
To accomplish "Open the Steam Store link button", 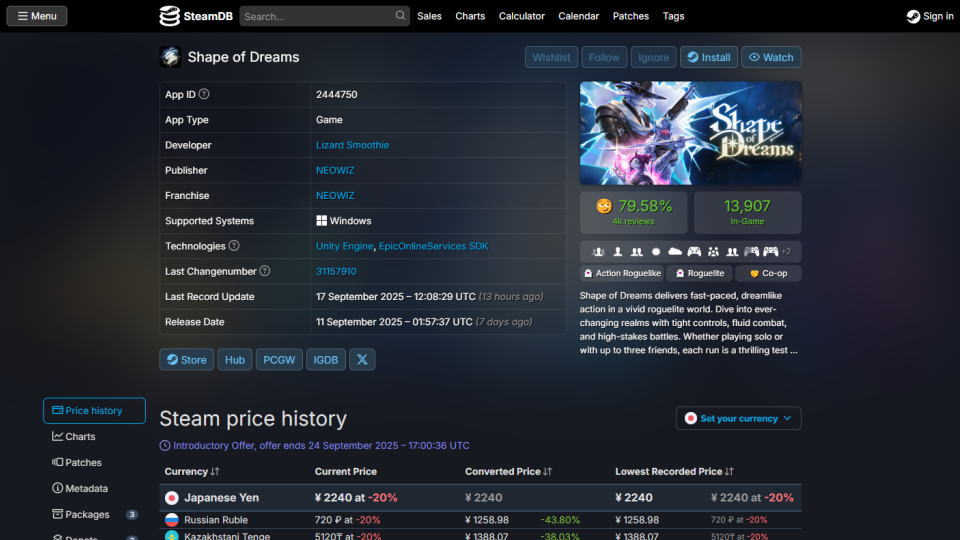I will (x=187, y=359).
